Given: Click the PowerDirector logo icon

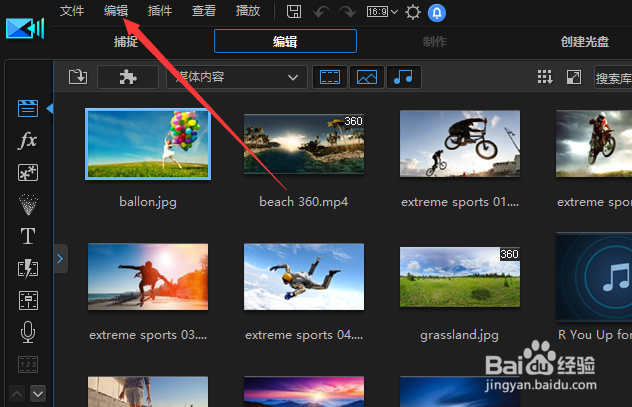Looking at the screenshot, I should click(25, 29).
